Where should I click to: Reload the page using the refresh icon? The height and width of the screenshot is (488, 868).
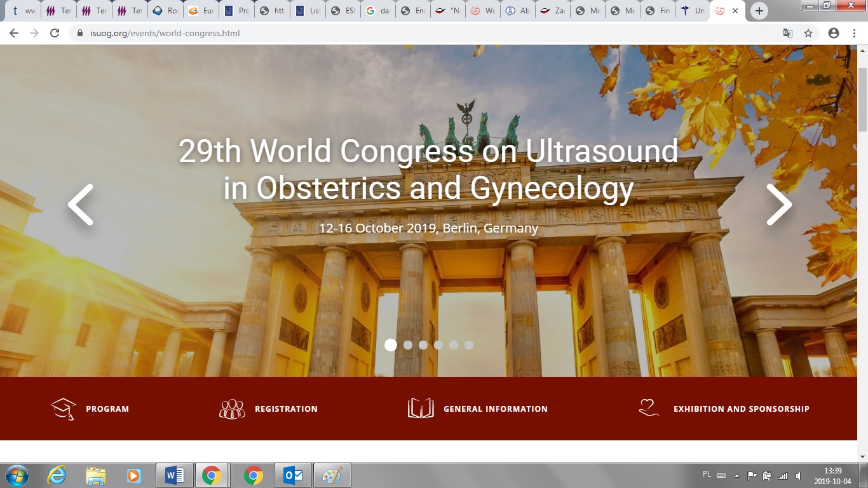click(x=55, y=33)
